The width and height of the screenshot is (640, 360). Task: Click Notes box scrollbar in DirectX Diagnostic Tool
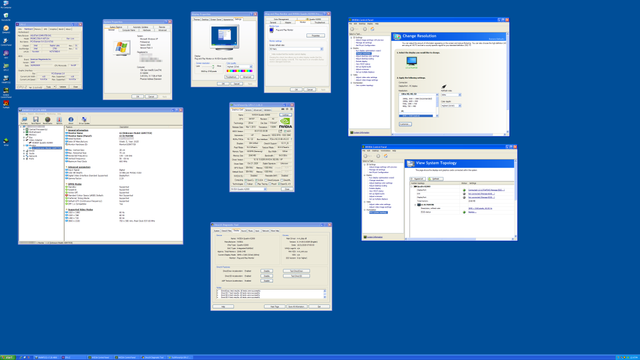point(325,294)
